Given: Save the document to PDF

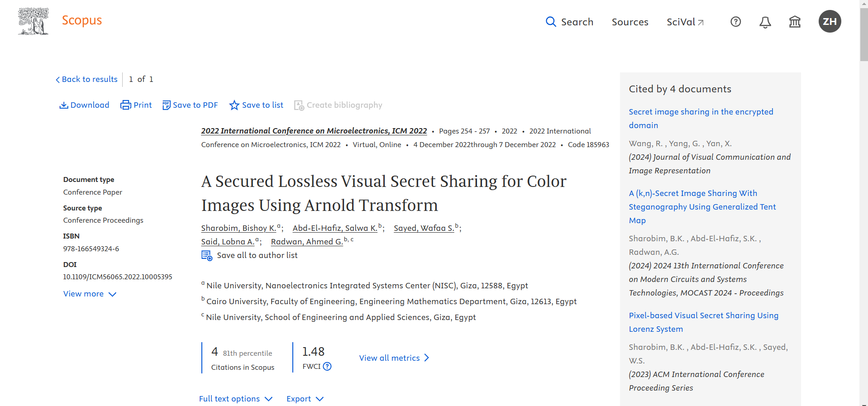Looking at the screenshot, I should (190, 105).
